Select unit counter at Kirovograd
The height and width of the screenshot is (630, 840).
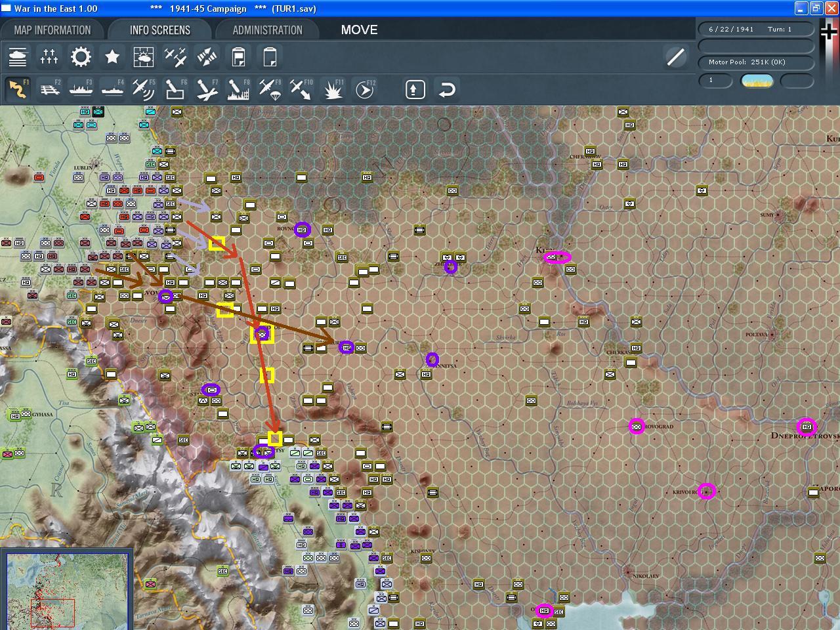(636, 427)
